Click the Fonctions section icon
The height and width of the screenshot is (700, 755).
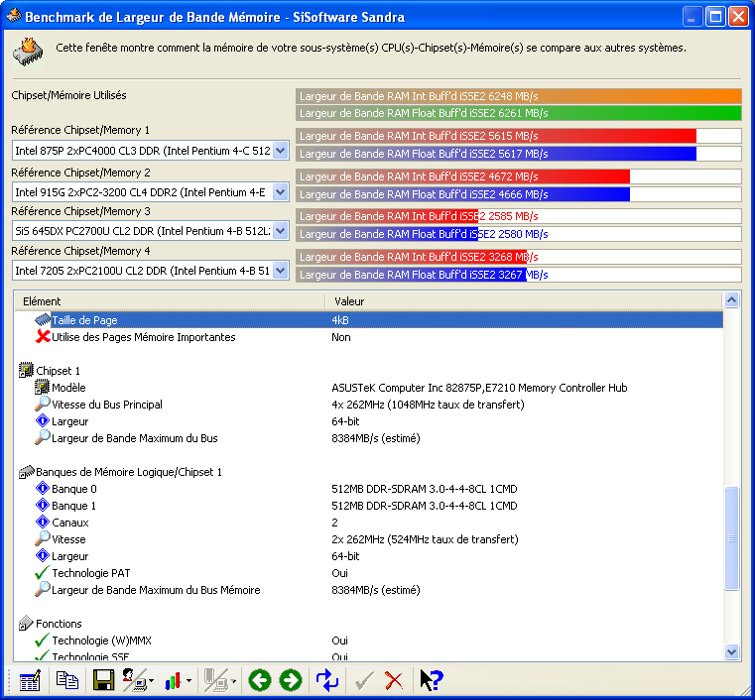point(26,623)
